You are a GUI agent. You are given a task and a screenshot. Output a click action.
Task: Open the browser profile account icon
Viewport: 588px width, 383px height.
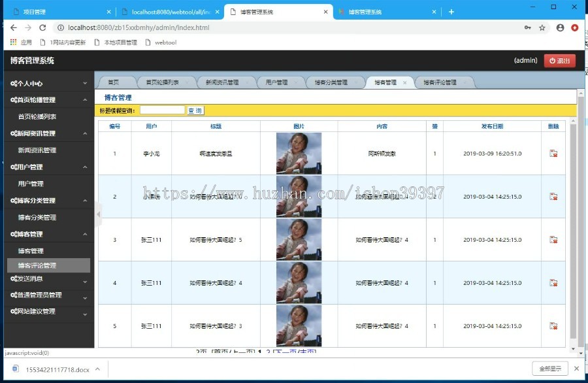[561, 27]
